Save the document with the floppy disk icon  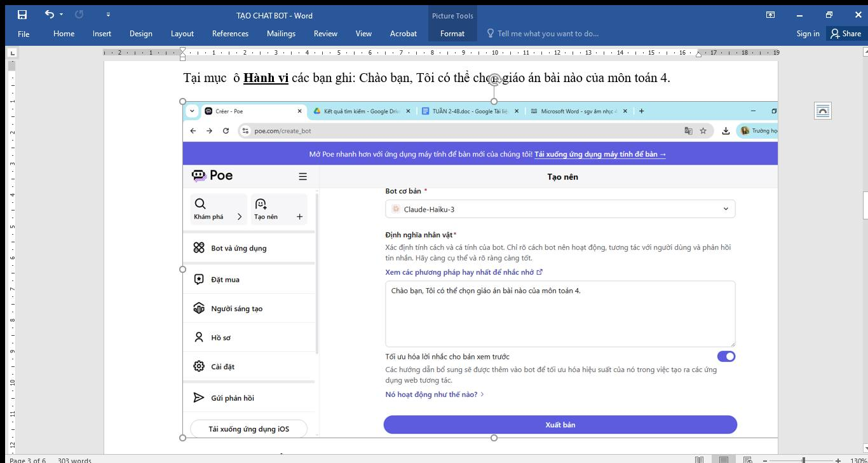coord(22,15)
